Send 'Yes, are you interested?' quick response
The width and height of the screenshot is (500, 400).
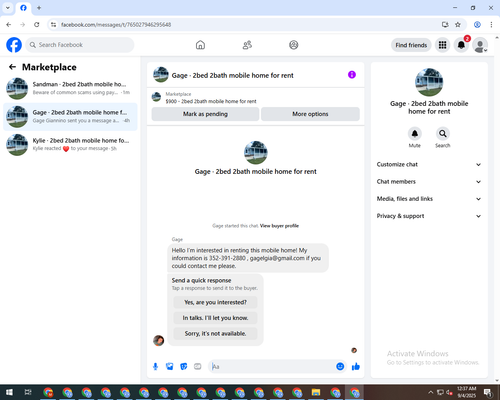pos(215,302)
